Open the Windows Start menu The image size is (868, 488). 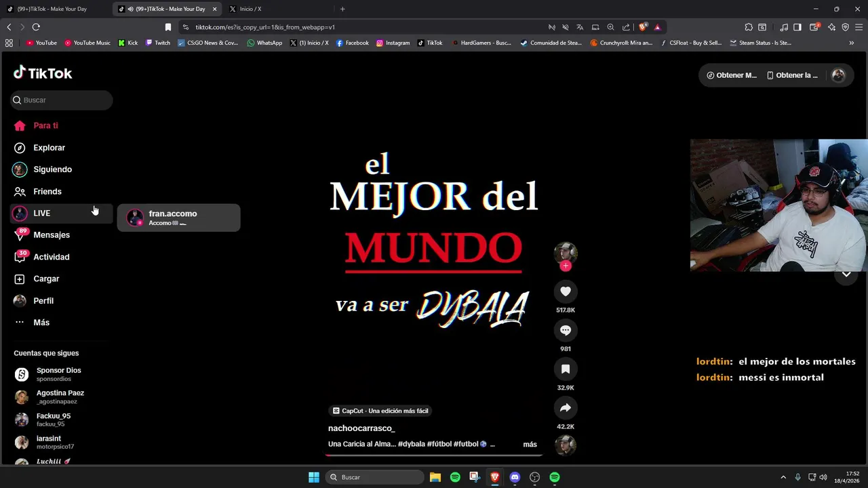click(314, 477)
